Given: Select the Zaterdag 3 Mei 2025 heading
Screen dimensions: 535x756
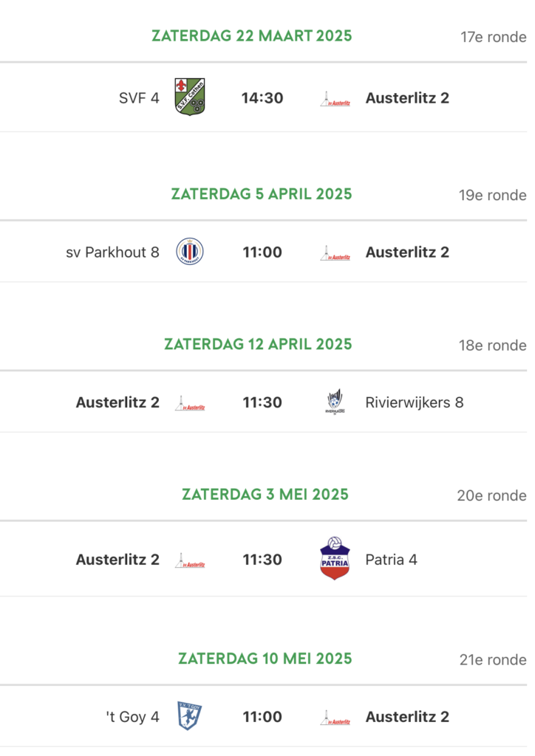Looking at the screenshot, I should coord(265,494).
